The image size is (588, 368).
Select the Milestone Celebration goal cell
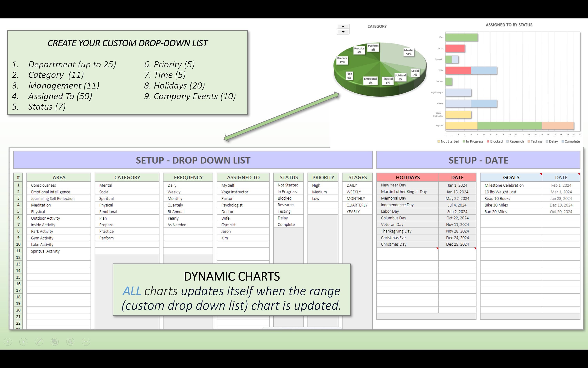click(511, 185)
